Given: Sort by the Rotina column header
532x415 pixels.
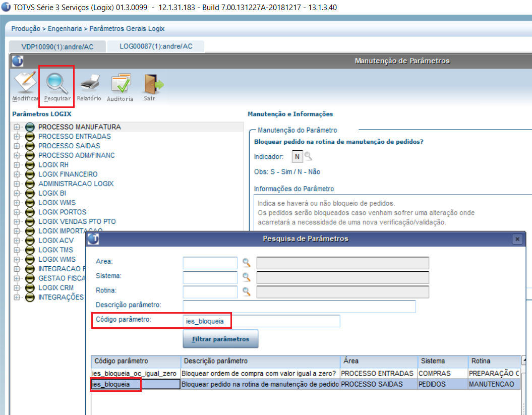Looking at the screenshot, I should 494,361.
